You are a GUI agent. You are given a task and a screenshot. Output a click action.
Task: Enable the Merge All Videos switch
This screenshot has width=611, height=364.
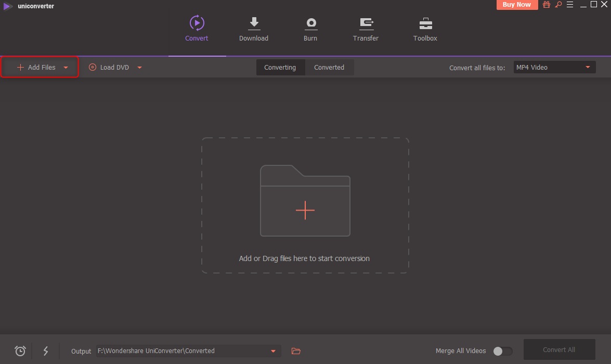[502, 351]
